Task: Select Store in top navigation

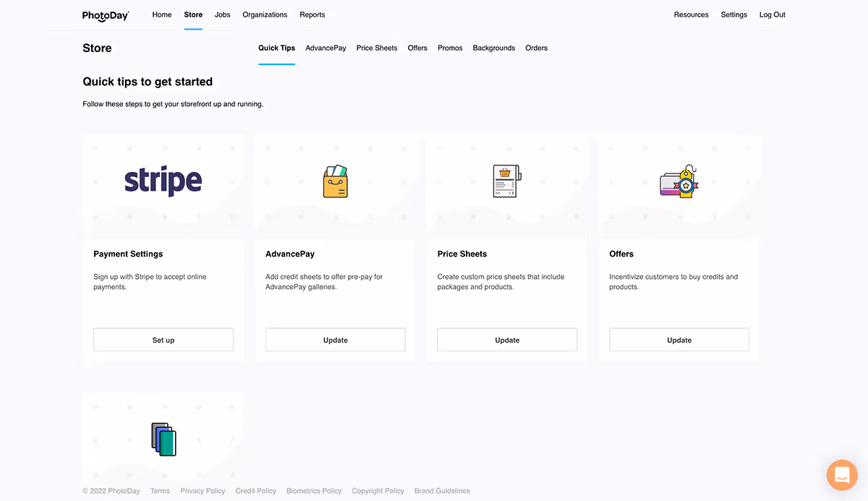Action: 193,14
